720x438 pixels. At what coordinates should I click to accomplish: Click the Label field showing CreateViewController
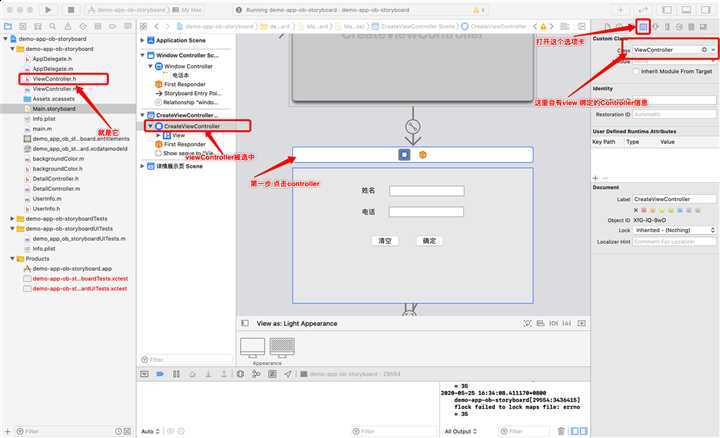[674, 199]
